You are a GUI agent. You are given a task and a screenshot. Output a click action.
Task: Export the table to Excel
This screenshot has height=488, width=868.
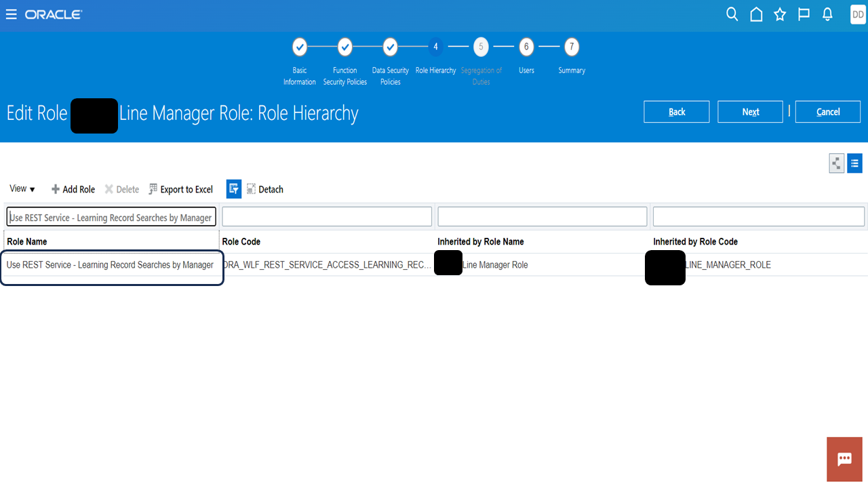coord(180,189)
